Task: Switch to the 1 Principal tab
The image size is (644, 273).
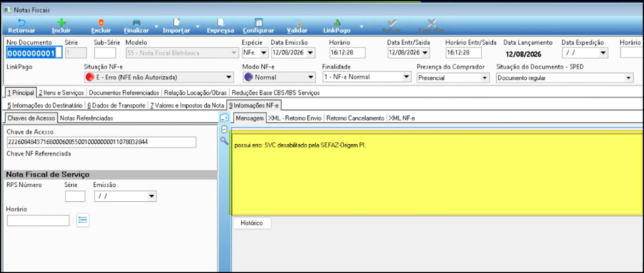Action: (x=20, y=93)
